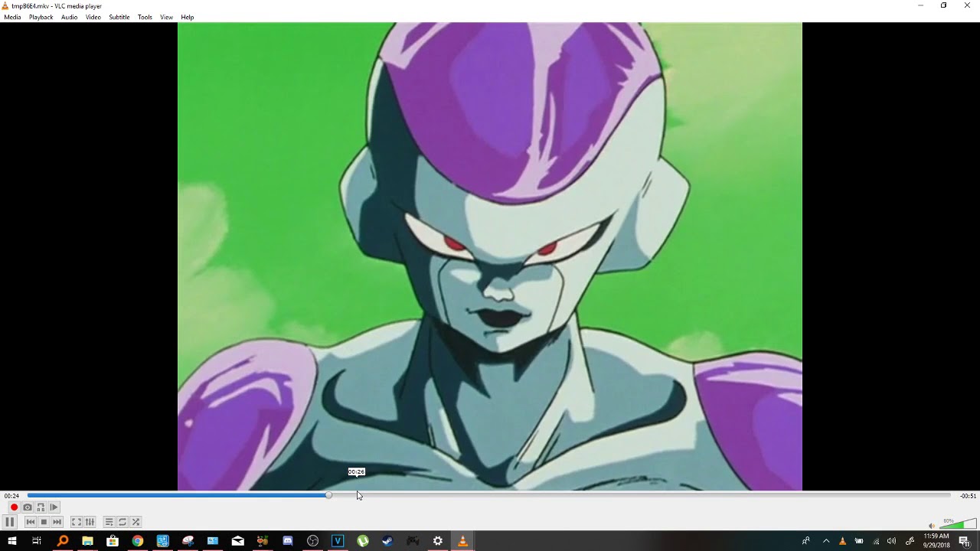Restore down the VLC window
980x551 pixels.
[943, 5]
